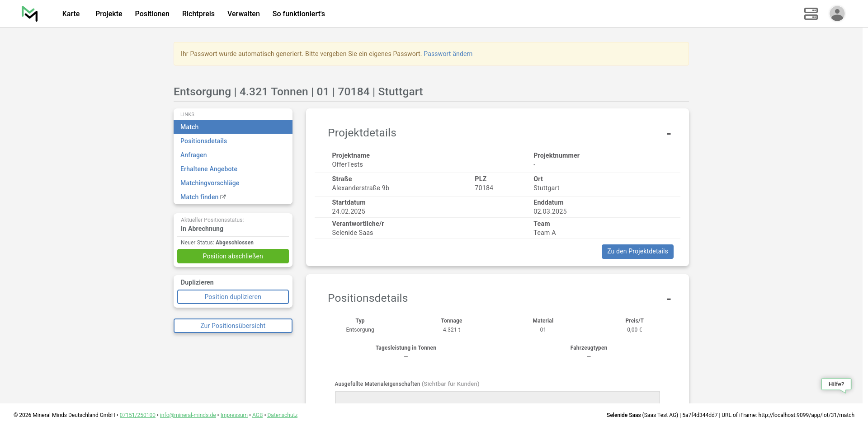Collapse the Projektdetails panel
This screenshot has width=868, height=426.
click(668, 134)
